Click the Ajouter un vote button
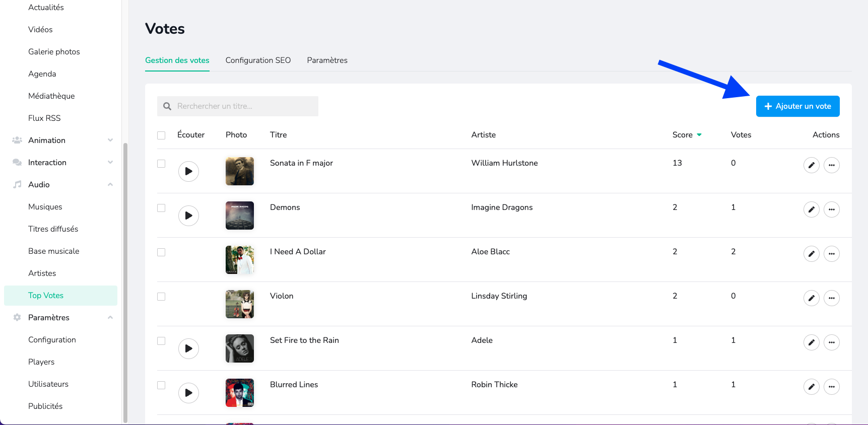868x425 pixels. (x=797, y=106)
